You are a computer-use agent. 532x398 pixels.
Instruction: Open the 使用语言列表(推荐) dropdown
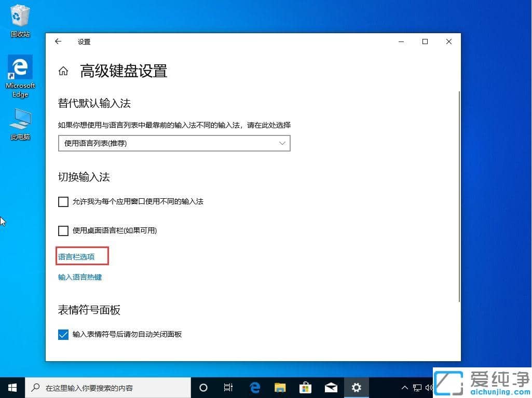tap(174, 143)
